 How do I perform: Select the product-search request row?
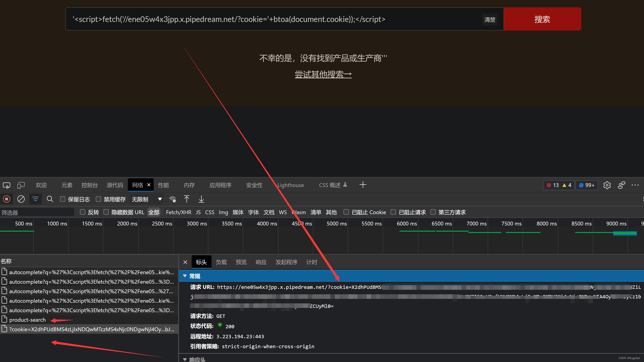point(89,319)
